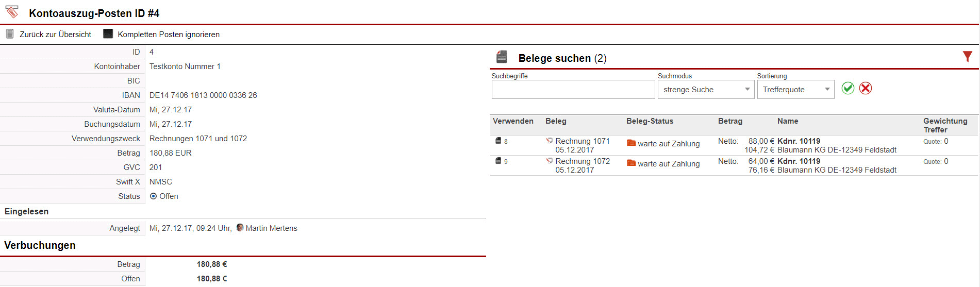The width and height of the screenshot is (980, 287).
Task: Click the Kontoauszug-Posten header icon
Action: point(12,12)
